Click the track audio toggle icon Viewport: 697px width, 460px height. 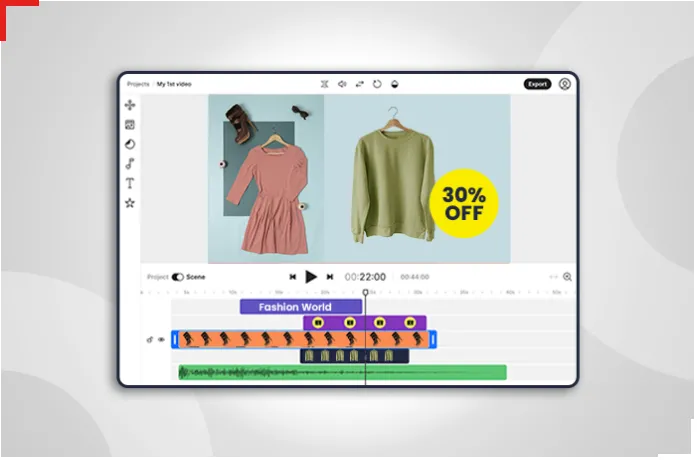point(150,340)
